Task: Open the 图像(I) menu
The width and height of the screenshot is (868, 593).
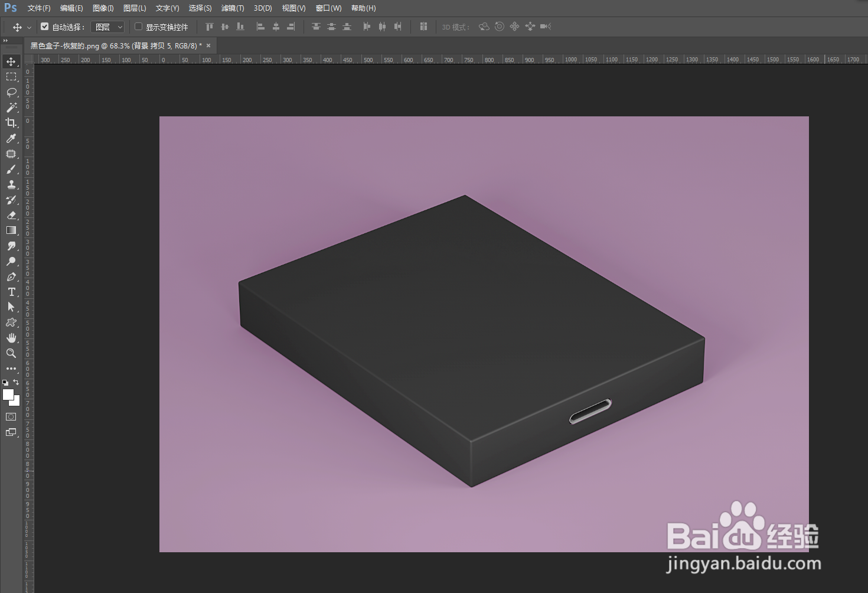Action: (103, 8)
